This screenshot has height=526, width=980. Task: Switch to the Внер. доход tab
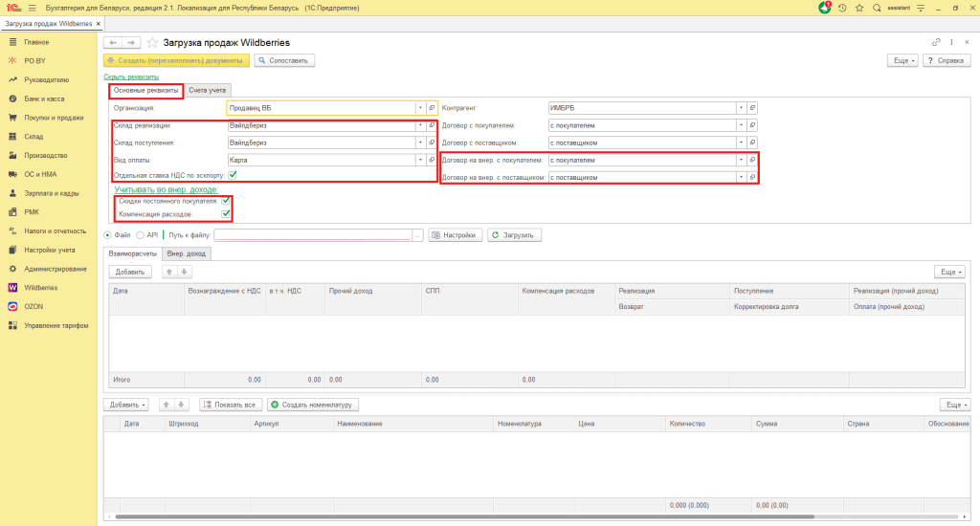[187, 253]
